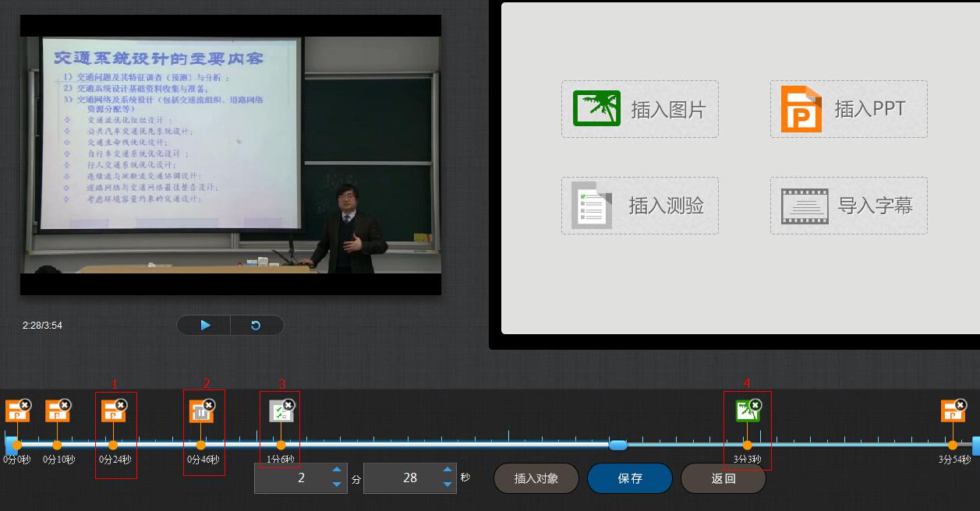Viewport: 980px width, 511px height.
Task: Click the timeline playhead slider handle
Action: [617, 445]
